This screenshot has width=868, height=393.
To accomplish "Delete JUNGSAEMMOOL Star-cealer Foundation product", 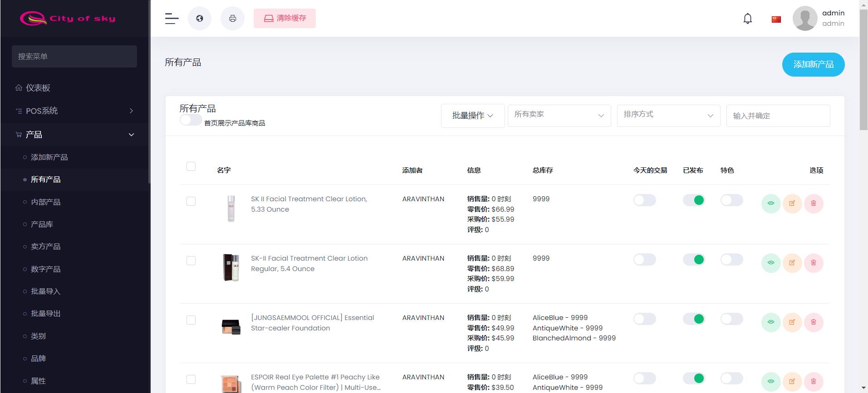I will pos(814,322).
